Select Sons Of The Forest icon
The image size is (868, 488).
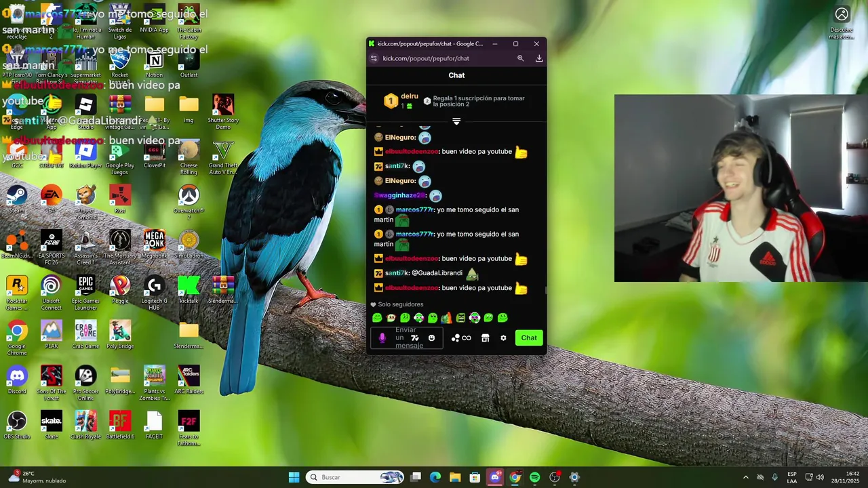coord(51,383)
